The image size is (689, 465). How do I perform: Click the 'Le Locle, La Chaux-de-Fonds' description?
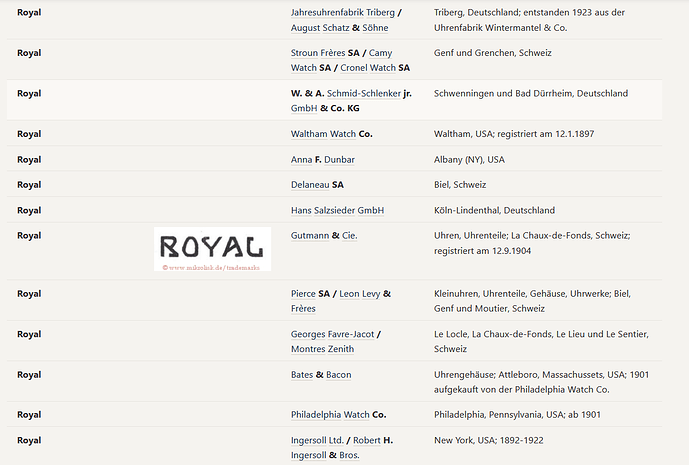tap(541, 341)
